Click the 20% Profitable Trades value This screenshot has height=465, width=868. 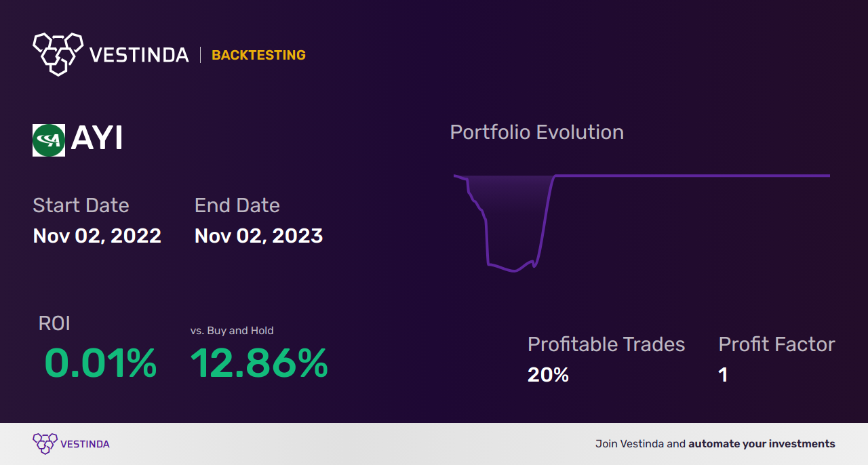click(x=548, y=374)
